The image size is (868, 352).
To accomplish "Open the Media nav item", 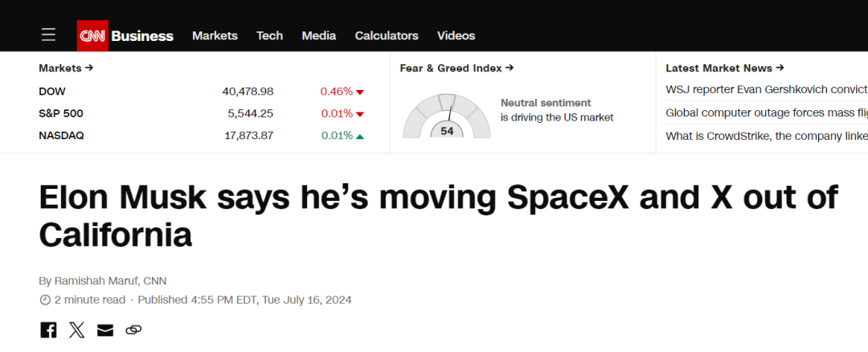I will pyautogui.click(x=319, y=35).
